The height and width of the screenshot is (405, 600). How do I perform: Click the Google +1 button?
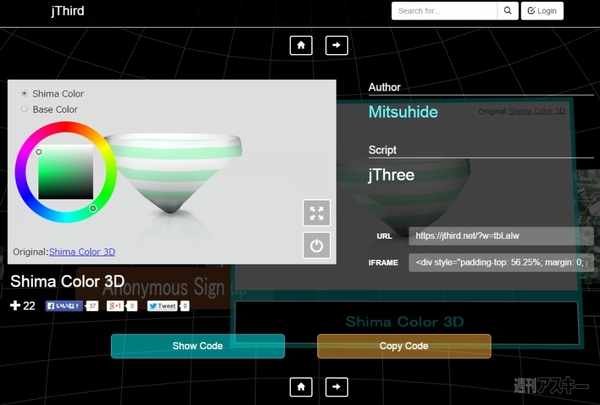[x=116, y=306]
